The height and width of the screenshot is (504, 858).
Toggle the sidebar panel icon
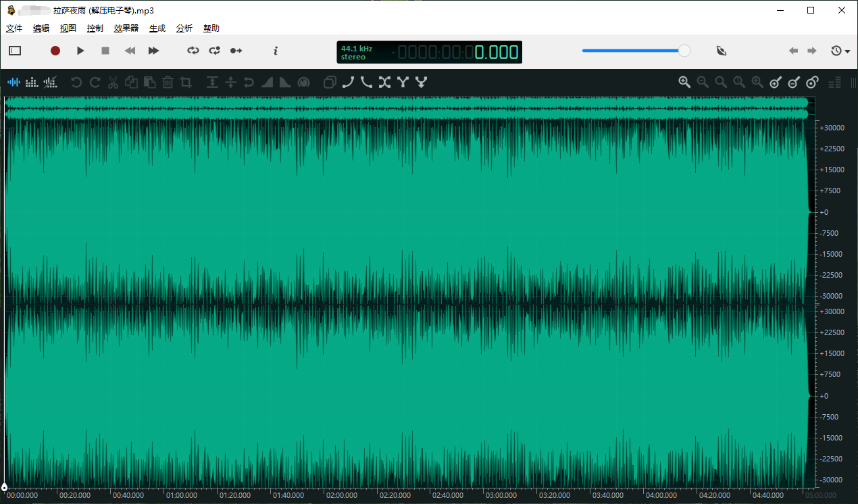coord(15,51)
